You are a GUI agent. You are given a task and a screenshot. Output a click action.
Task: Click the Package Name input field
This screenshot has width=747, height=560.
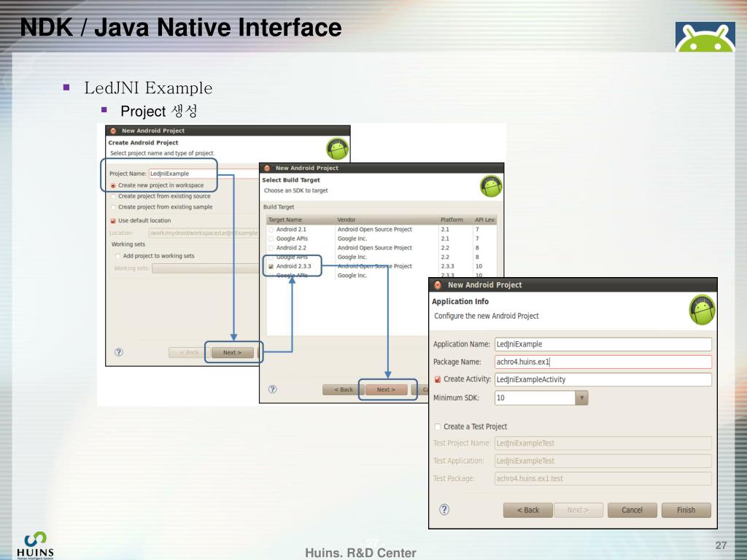[x=603, y=362]
